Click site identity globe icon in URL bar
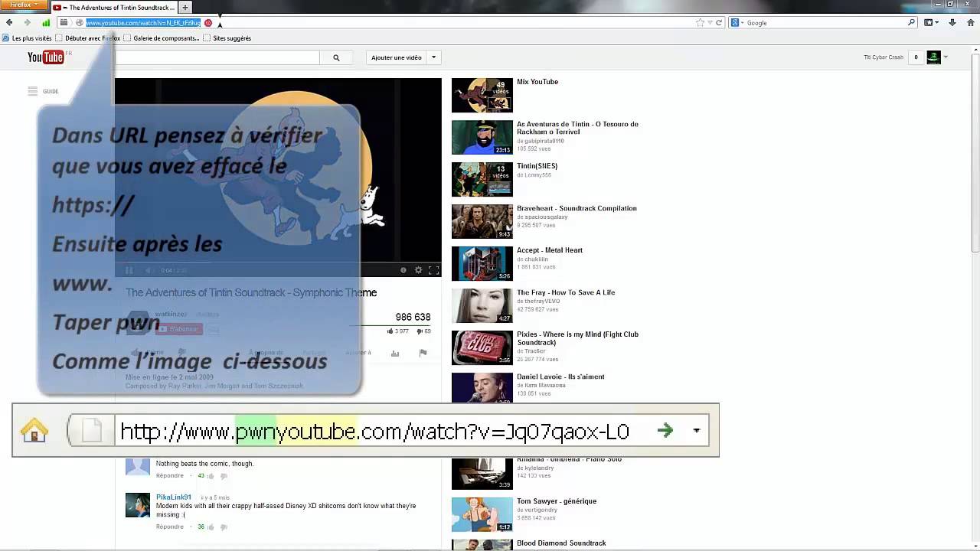 79,23
